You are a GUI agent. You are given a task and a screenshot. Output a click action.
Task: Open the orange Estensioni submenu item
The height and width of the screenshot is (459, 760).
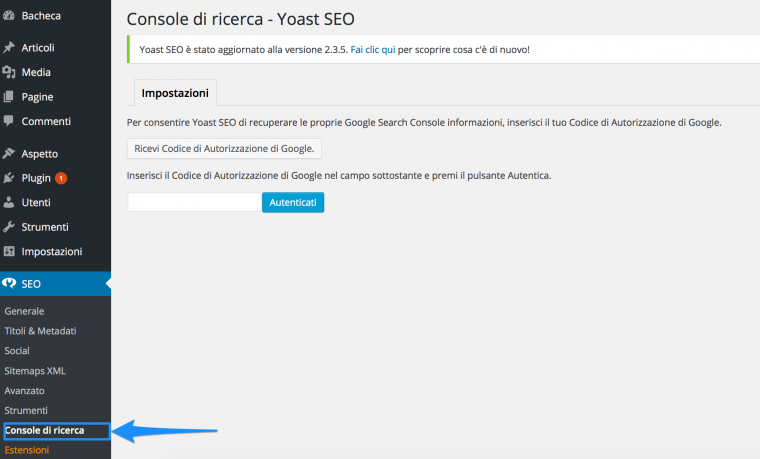[27, 450]
